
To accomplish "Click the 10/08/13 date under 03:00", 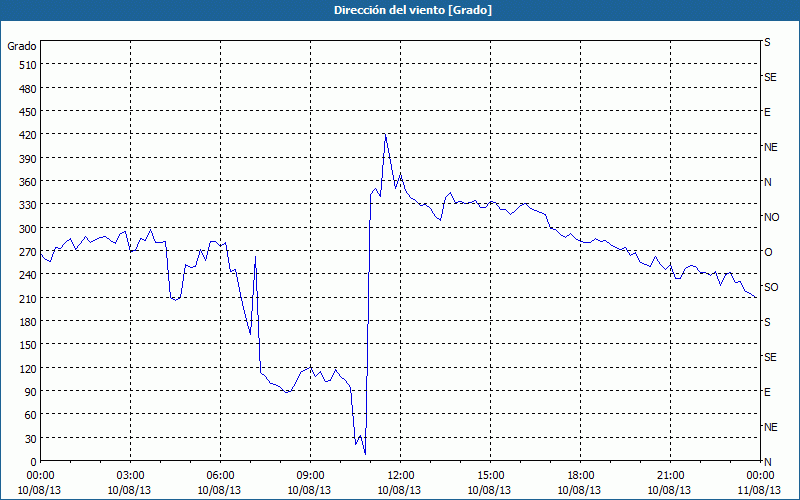I will coord(130,490).
